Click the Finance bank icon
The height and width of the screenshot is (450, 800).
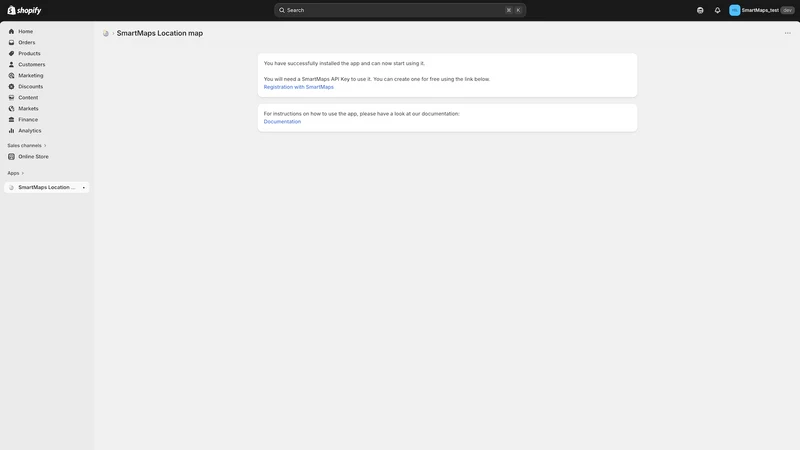pos(11,119)
